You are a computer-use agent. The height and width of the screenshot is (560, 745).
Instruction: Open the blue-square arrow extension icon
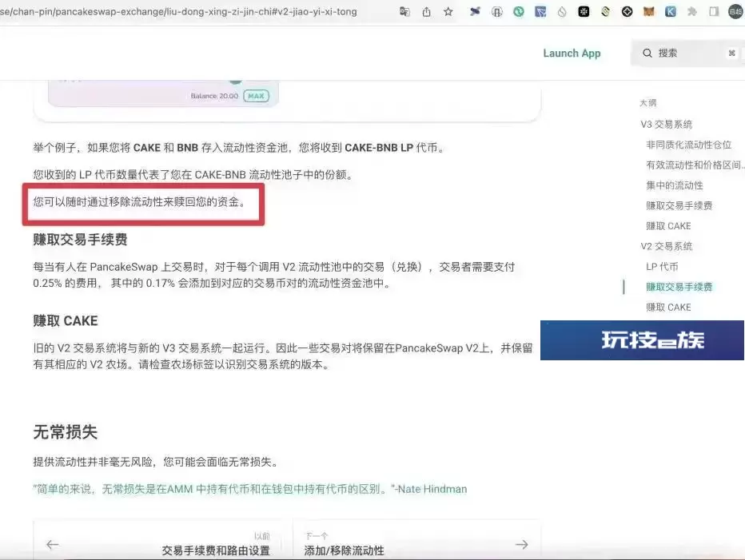tap(540, 11)
